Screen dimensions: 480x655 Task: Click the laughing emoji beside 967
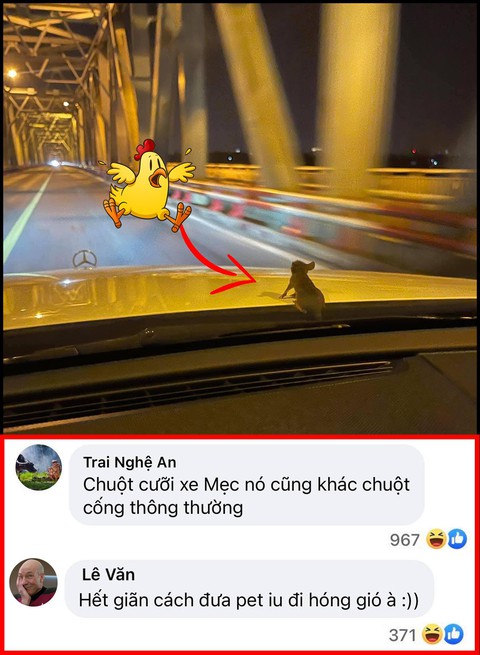(x=437, y=539)
